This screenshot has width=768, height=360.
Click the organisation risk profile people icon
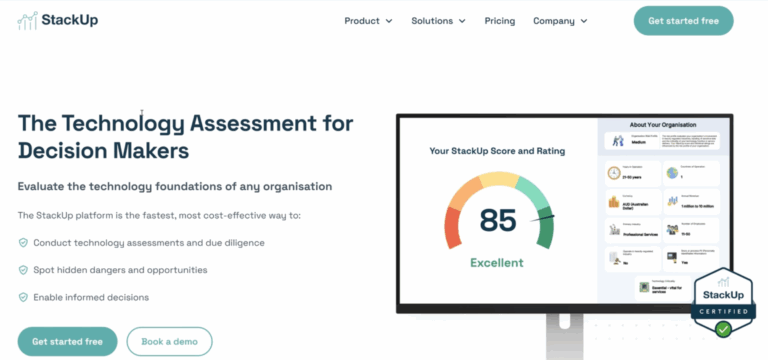pos(618,141)
